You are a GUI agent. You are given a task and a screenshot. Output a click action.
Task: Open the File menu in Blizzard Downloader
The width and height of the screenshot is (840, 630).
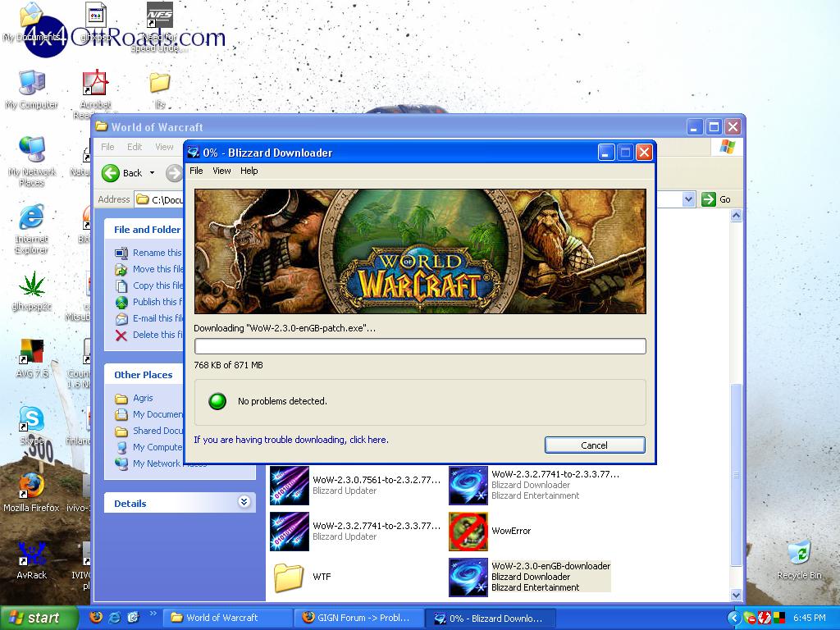click(196, 171)
